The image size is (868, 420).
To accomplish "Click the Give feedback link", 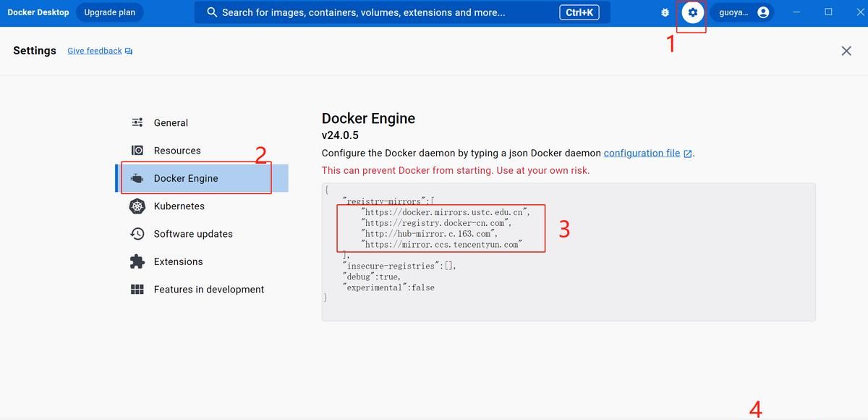I will point(94,50).
